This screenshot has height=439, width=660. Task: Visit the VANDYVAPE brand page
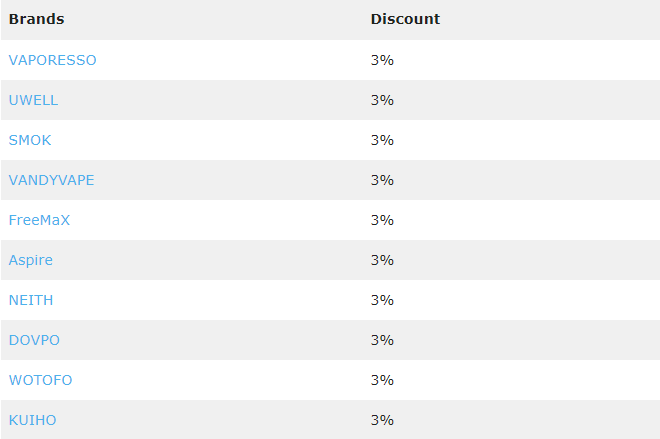[x=51, y=180]
